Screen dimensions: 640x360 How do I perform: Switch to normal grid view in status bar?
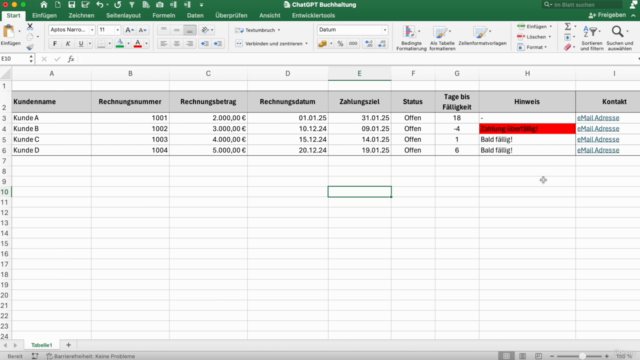(x=507, y=356)
